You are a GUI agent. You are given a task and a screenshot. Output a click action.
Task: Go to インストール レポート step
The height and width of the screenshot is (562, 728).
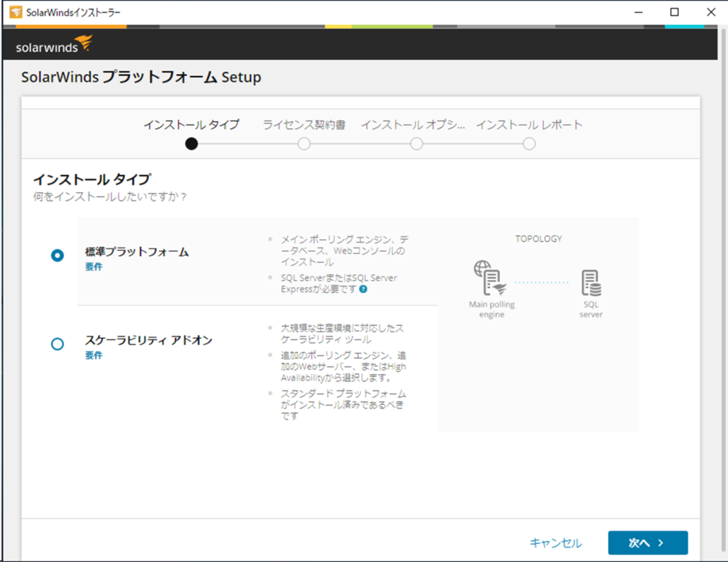click(529, 125)
